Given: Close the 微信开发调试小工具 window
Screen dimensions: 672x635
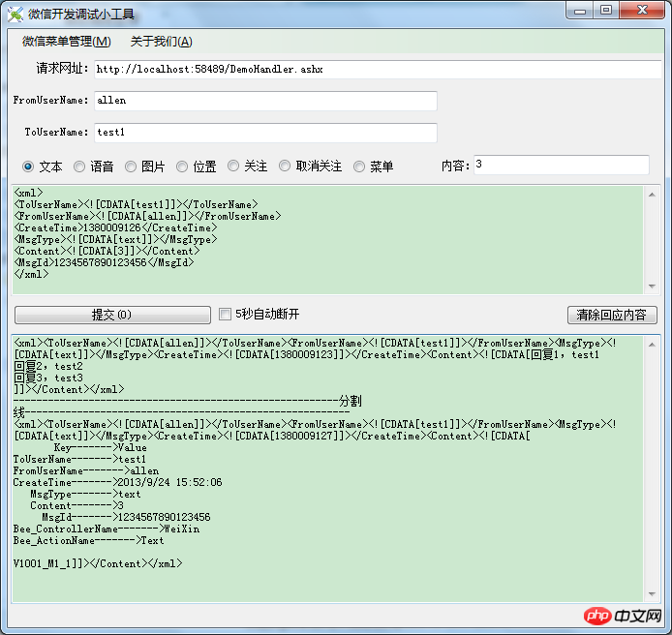Looking at the screenshot, I should click(x=642, y=11).
